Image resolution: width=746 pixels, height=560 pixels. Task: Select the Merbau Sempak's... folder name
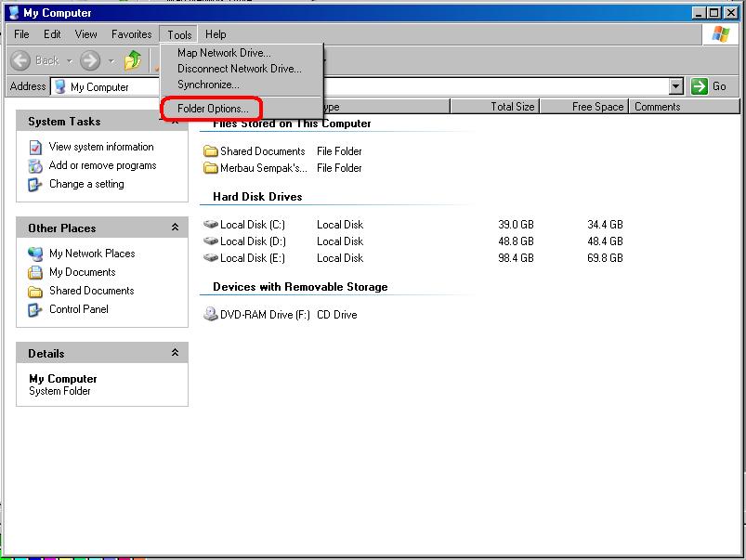click(x=264, y=168)
